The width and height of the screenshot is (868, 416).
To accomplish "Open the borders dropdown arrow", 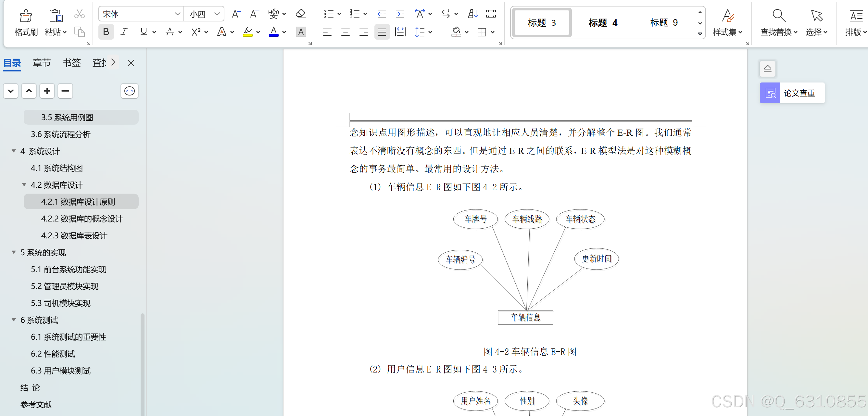I will tap(493, 32).
